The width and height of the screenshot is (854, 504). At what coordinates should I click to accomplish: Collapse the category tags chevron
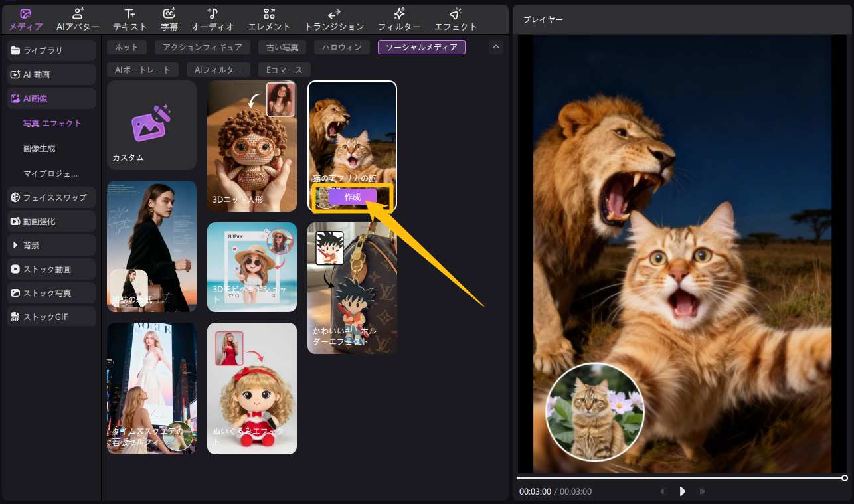(x=495, y=47)
